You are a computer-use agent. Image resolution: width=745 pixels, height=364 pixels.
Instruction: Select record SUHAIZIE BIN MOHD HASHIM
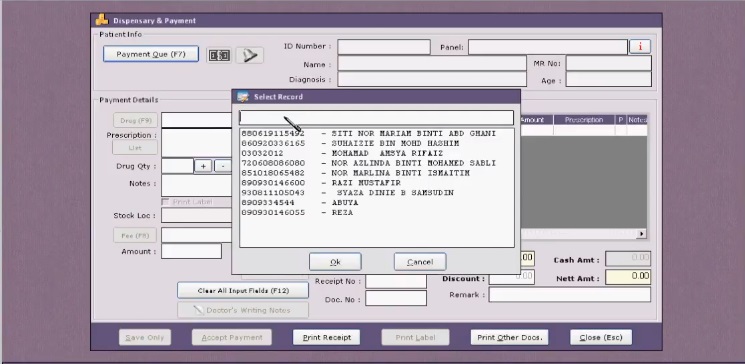click(376, 143)
